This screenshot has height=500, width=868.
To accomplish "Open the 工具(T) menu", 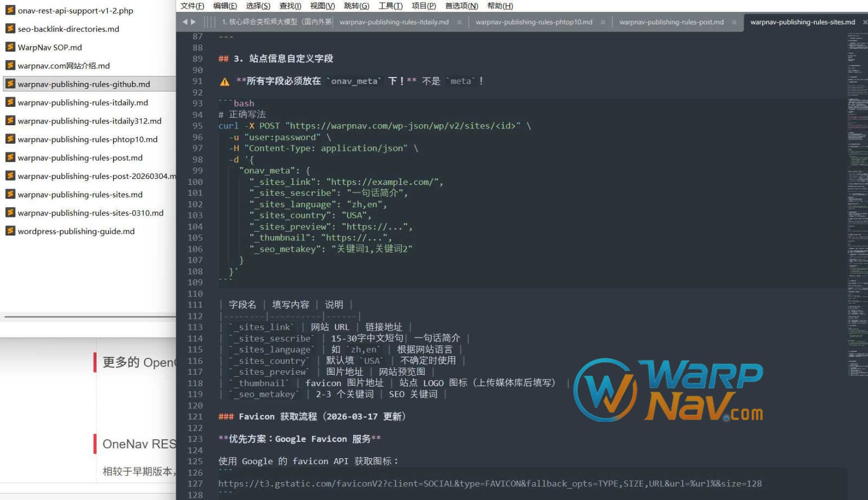I will [391, 6].
